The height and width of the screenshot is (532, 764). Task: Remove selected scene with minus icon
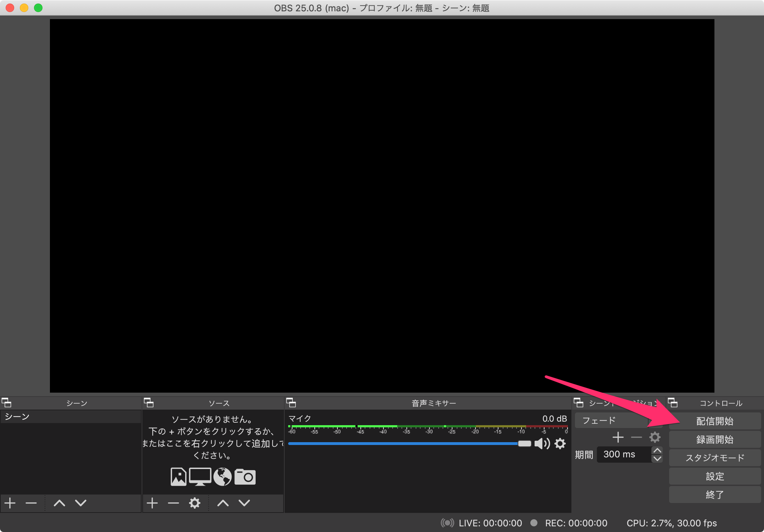(x=31, y=503)
